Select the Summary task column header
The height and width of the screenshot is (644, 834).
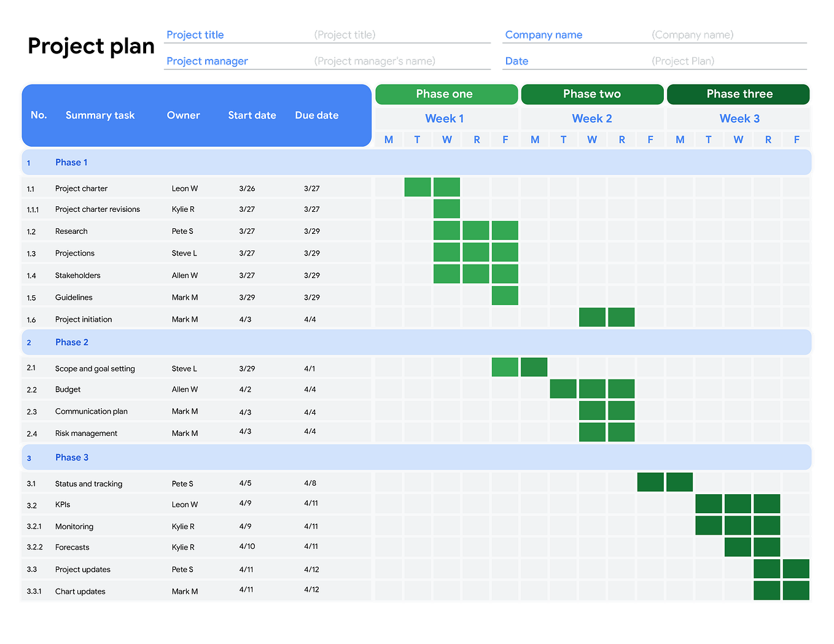[x=100, y=115]
